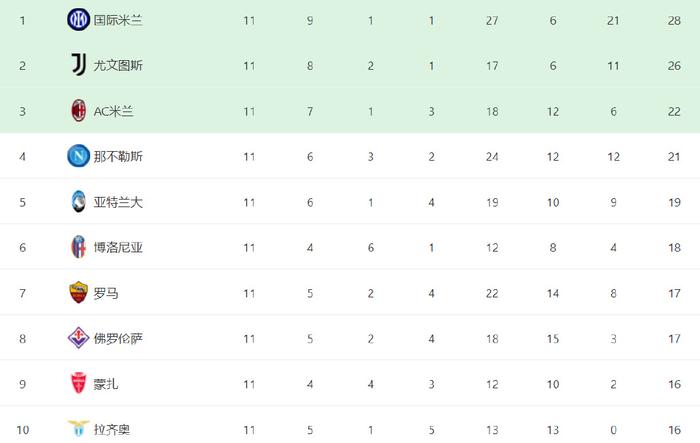Viewport: 700px width, 443px height.
Task: Open the 那不勒斯 team link
Action: (118, 157)
